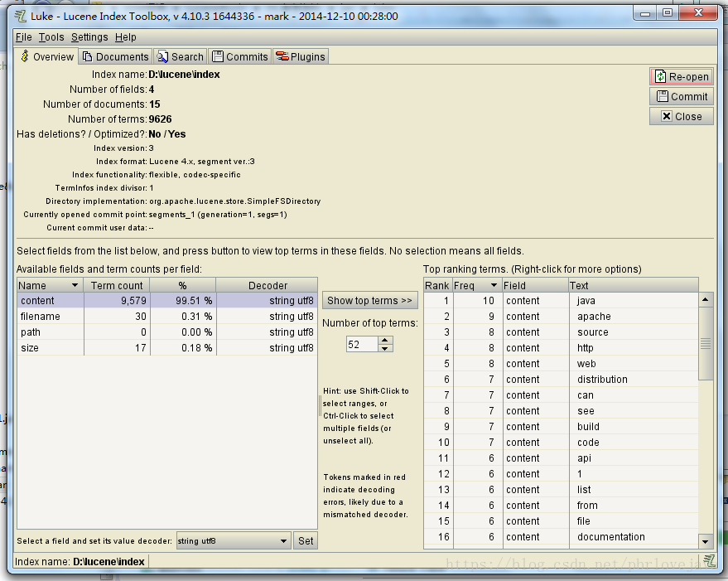Viewport: 728px width, 581px height.
Task: Click the Close index button
Action: point(681,116)
